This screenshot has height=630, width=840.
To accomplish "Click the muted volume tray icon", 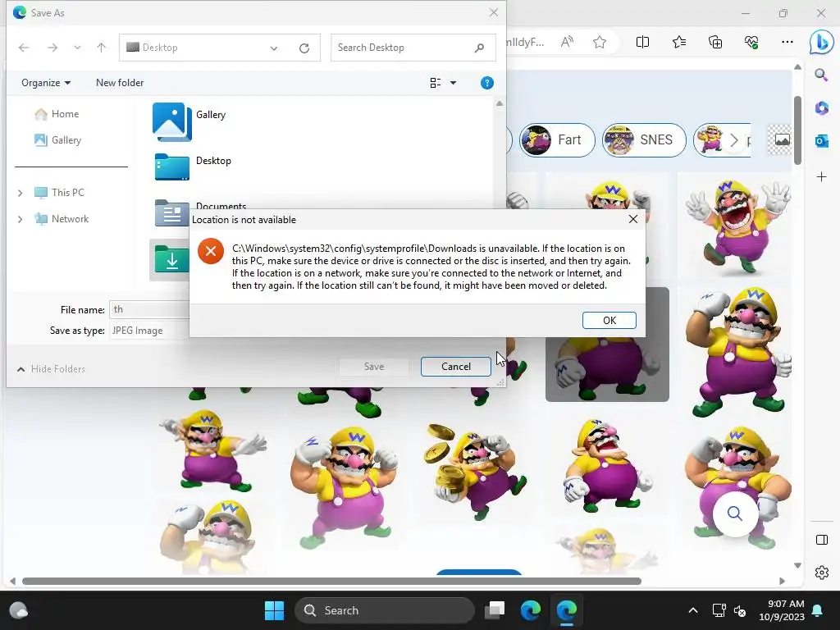I will 741,610.
